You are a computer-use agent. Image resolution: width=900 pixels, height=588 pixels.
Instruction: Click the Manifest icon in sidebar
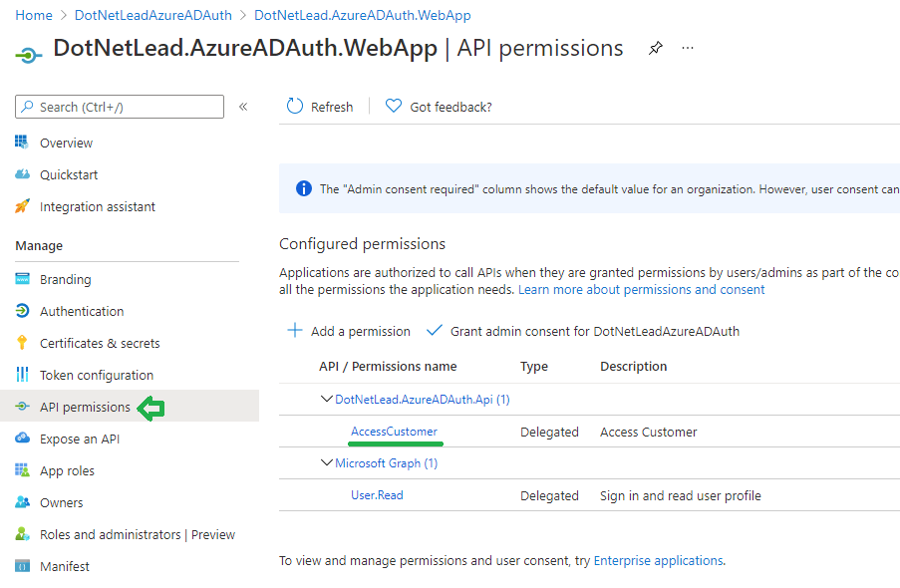pyautogui.click(x=22, y=566)
